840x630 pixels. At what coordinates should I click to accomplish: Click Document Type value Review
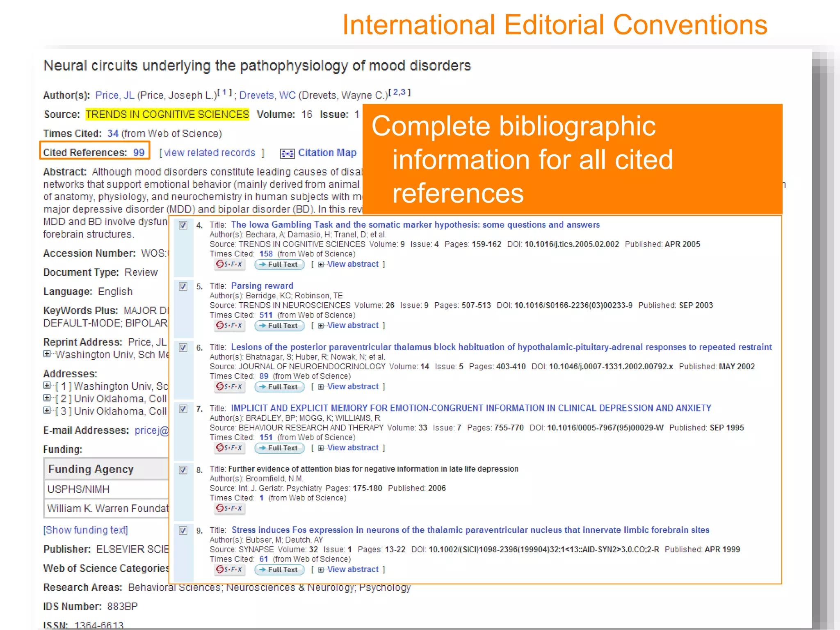[141, 272]
